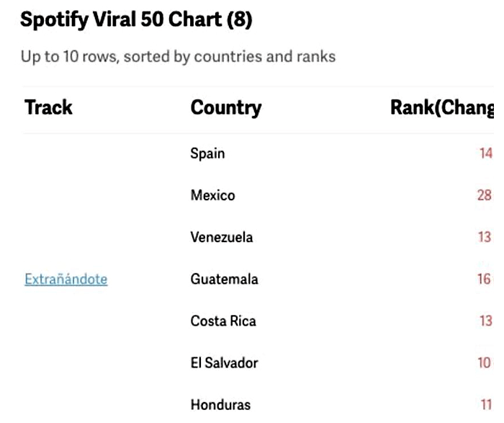Select Honduras's rank value 11
Screen dimensions: 504x423
coord(485,405)
